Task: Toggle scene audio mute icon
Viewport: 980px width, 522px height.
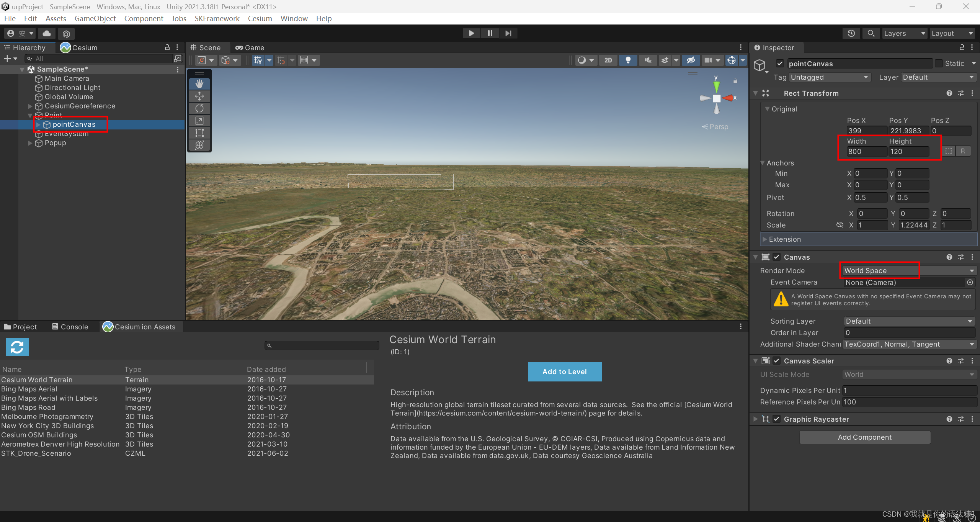Action: coord(648,60)
